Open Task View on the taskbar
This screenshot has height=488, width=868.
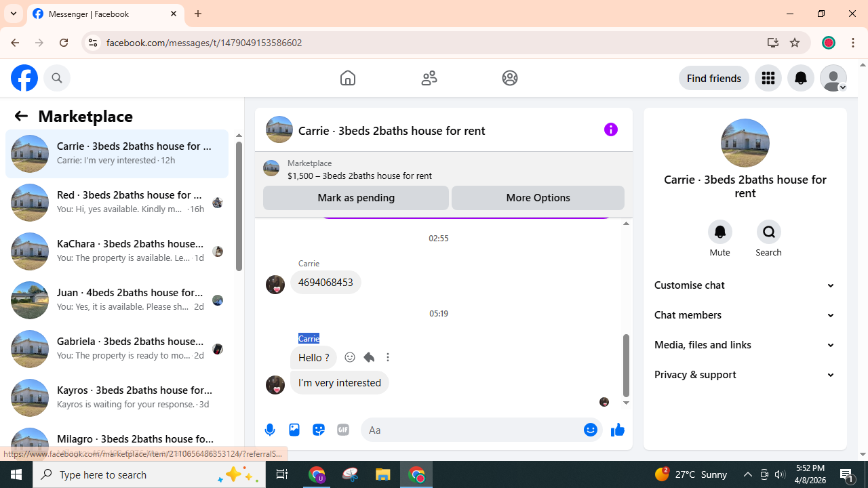coord(281,474)
